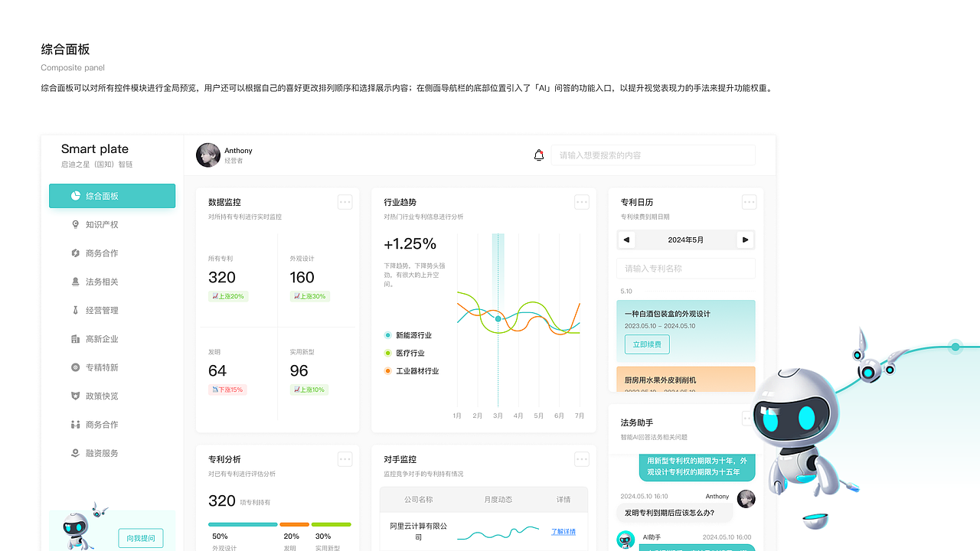Select the 综合面板 menu item
Screen dimensions: 980x551
(x=112, y=196)
